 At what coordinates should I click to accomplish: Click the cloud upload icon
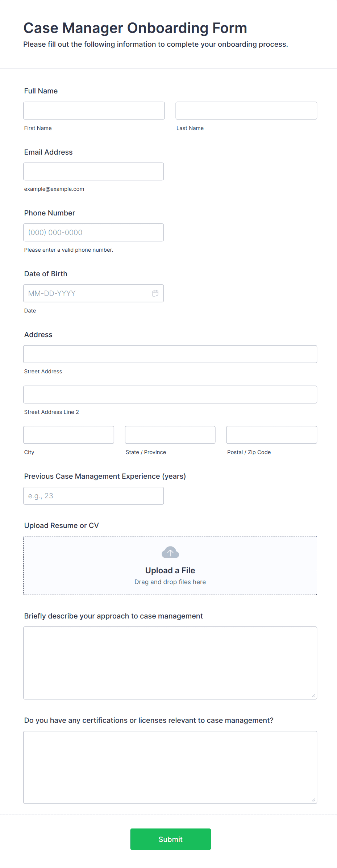coord(170,553)
